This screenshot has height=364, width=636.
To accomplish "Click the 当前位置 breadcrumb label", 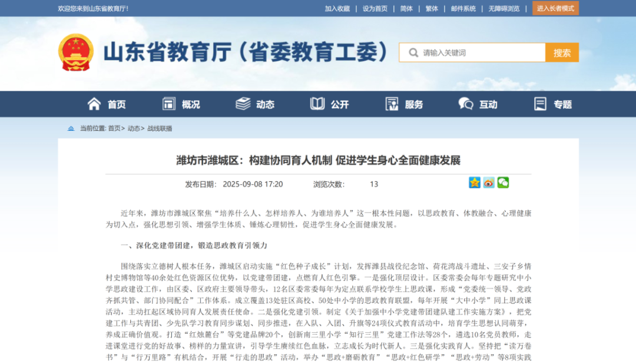I will [93, 128].
